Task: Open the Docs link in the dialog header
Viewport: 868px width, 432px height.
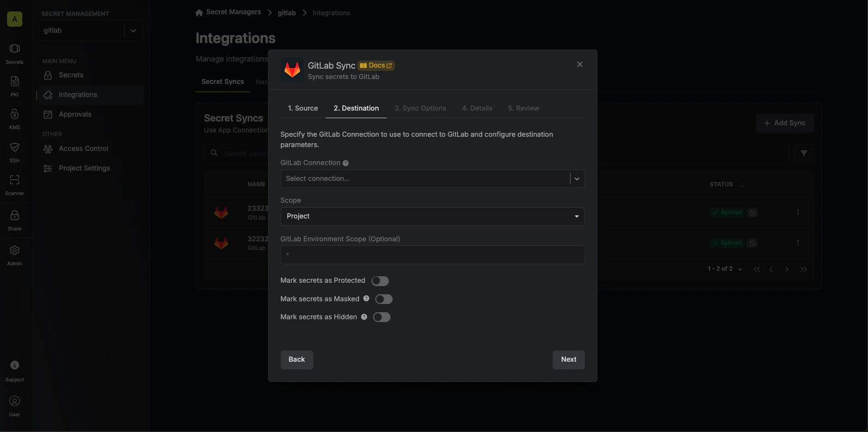Action: pyautogui.click(x=376, y=65)
